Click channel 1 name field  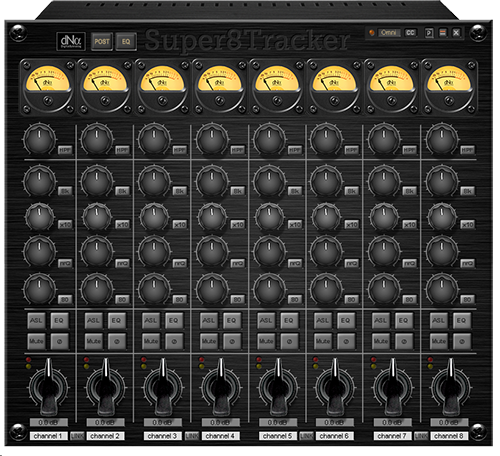pyautogui.click(x=49, y=436)
